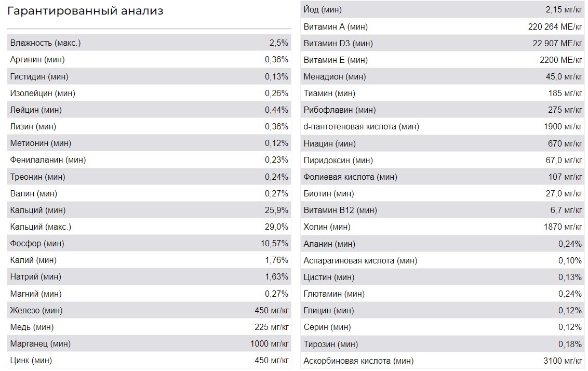Screen dimensions: 588x371
Task: Click the 'Витамин B12 (мин)' value
Action: click(566, 210)
